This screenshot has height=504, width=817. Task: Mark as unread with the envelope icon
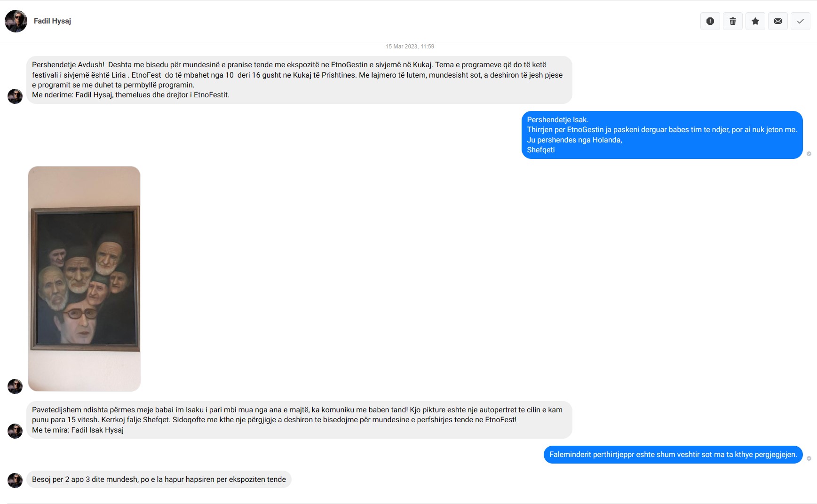(778, 21)
